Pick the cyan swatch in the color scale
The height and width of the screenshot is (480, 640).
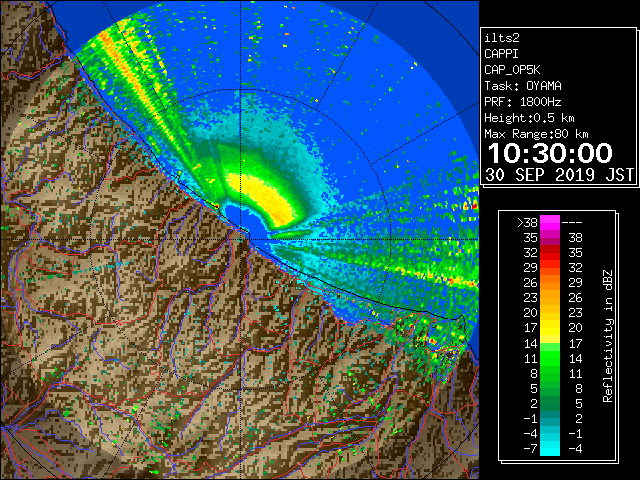(x=550, y=448)
